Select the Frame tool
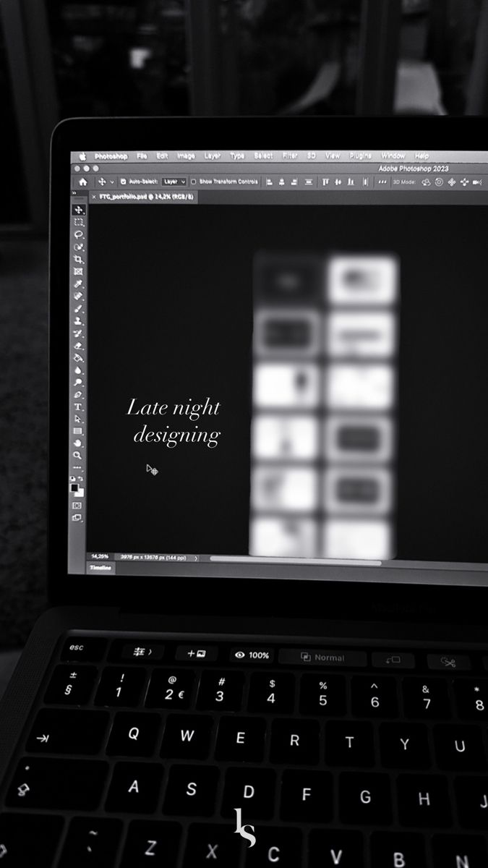The width and height of the screenshot is (488, 868). click(x=79, y=271)
